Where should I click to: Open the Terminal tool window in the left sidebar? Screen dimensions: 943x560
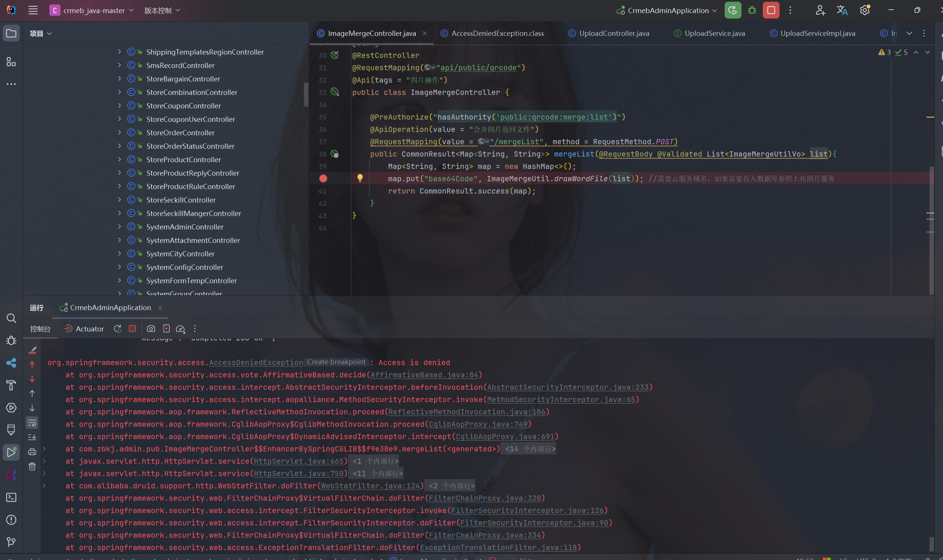pyautogui.click(x=11, y=497)
